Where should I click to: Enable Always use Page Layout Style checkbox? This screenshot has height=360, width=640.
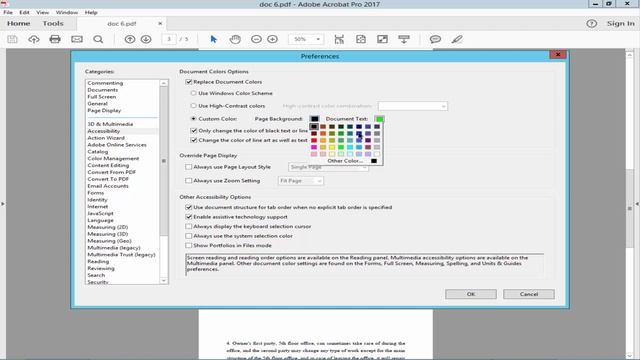pyautogui.click(x=189, y=167)
